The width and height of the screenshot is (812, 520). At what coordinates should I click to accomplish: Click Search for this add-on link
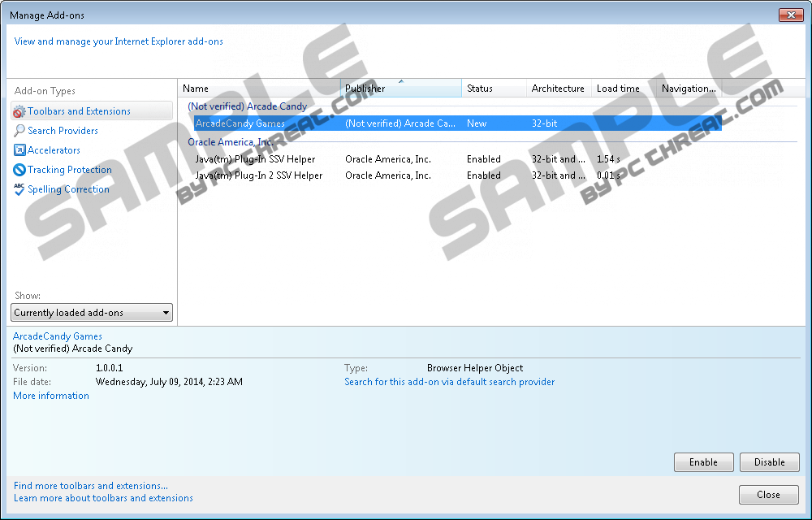pyautogui.click(x=449, y=382)
